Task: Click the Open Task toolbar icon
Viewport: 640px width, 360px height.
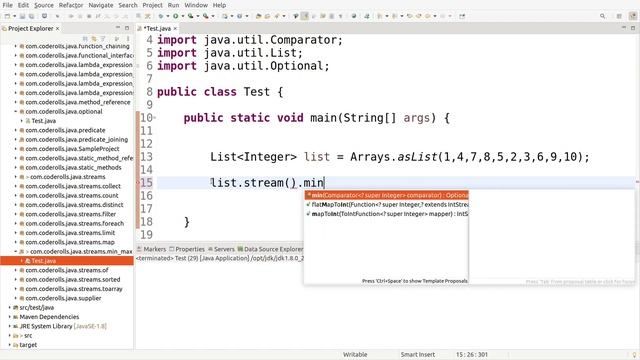Action: (267, 16)
